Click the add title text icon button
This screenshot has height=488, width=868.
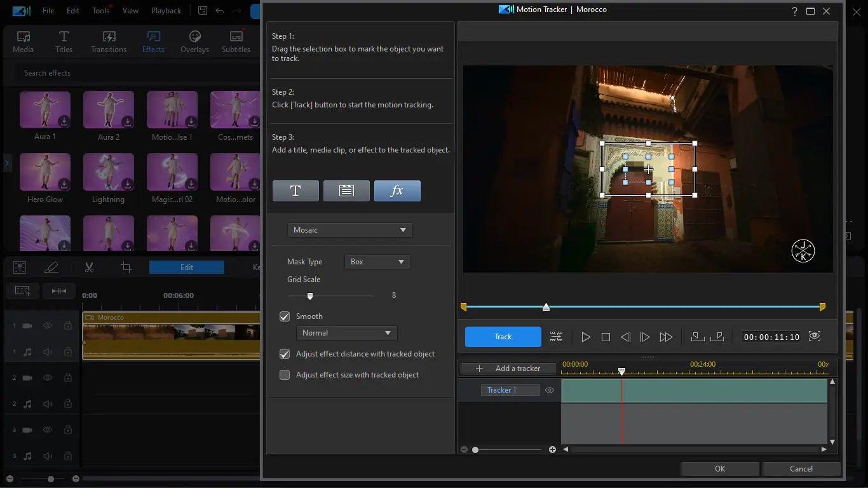pyautogui.click(x=295, y=191)
